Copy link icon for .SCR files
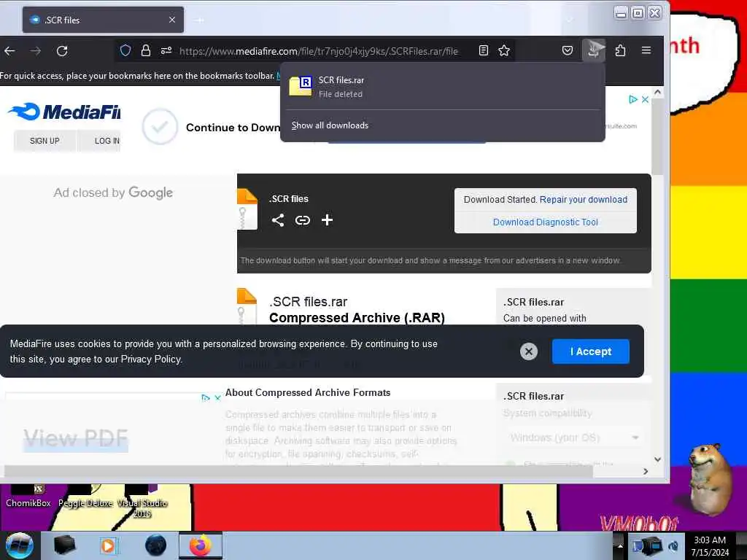The image size is (747, 560). click(x=303, y=220)
